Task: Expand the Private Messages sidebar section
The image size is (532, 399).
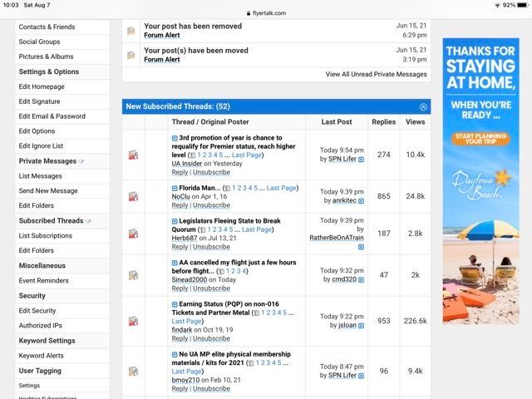Action: pos(81,161)
